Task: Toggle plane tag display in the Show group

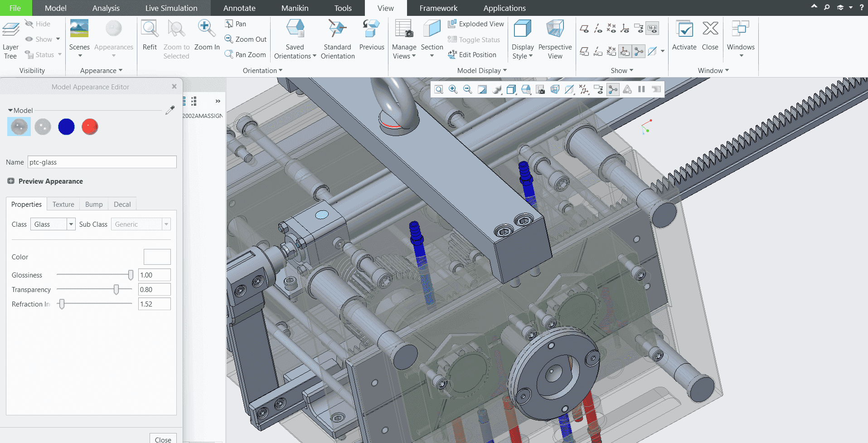Action: 585,51
